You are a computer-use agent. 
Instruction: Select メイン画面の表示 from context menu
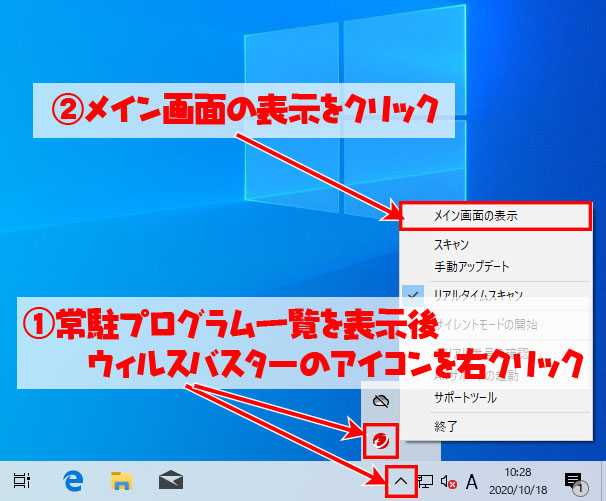coord(495,216)
